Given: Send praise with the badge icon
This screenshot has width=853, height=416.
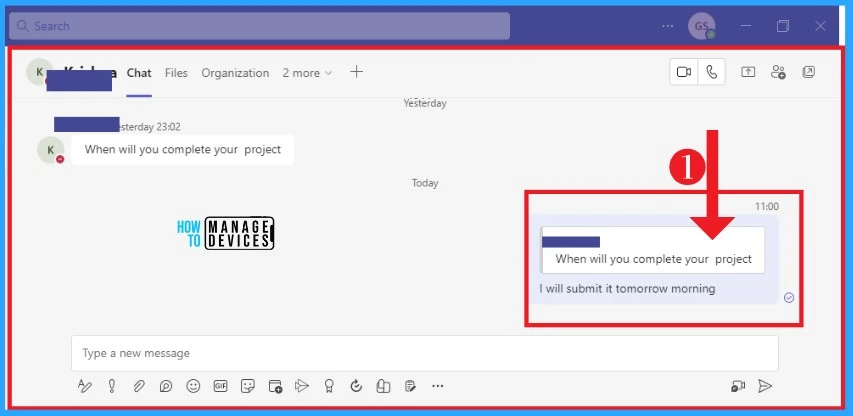Looking at the screenshot, I should pos(329,386).
